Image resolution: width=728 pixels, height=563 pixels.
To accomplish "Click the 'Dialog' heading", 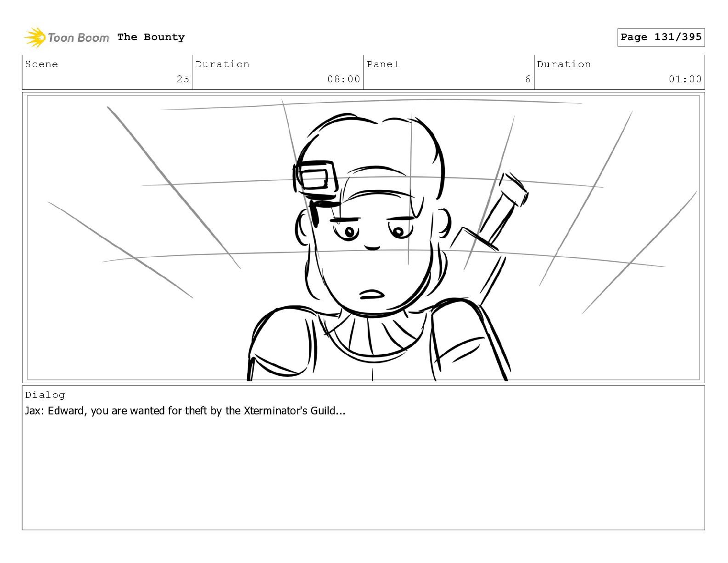I will tap(45, 395).
